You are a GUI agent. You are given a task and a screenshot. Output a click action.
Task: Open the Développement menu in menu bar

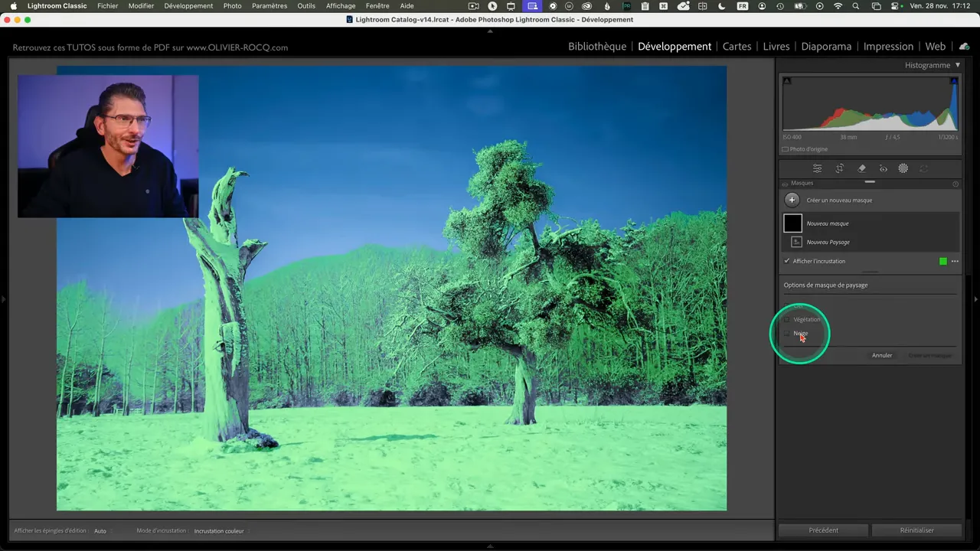[x=188, y=6]
